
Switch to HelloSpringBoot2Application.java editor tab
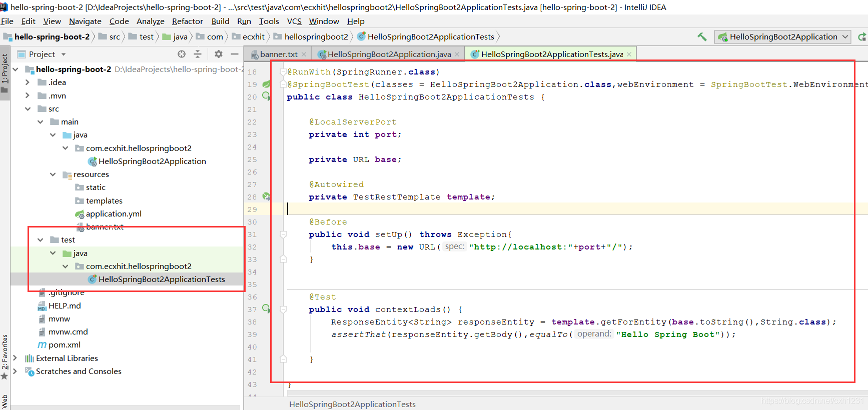click(388, 54)
